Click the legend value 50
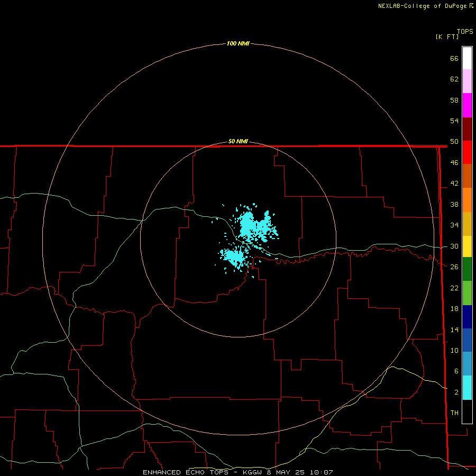This screenshot has height=476, width=476. point(454,141)
